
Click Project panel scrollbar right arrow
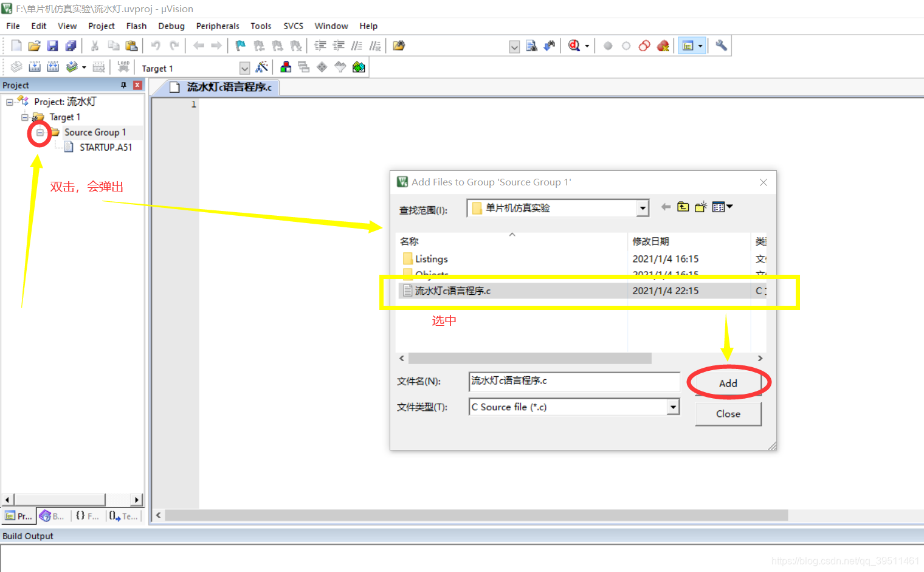(137, 500)
